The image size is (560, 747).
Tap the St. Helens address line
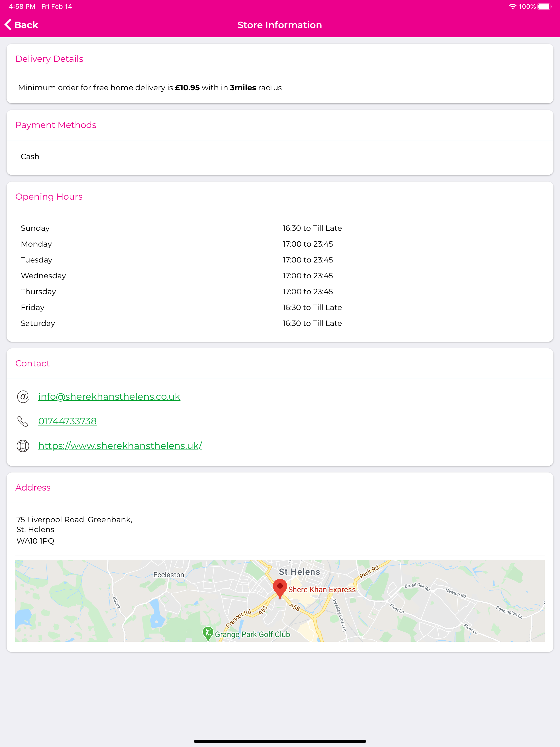tap(36, 530)
